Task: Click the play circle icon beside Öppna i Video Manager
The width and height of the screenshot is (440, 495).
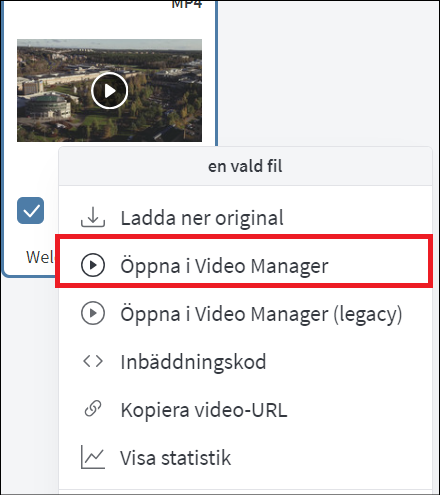Action: [93, 265]
